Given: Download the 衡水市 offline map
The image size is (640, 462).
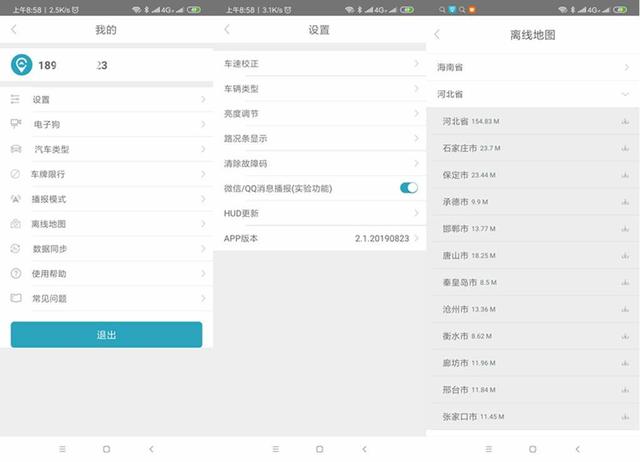Looking at the screenshot, I should pyautogui.click(x=625, y=336).
